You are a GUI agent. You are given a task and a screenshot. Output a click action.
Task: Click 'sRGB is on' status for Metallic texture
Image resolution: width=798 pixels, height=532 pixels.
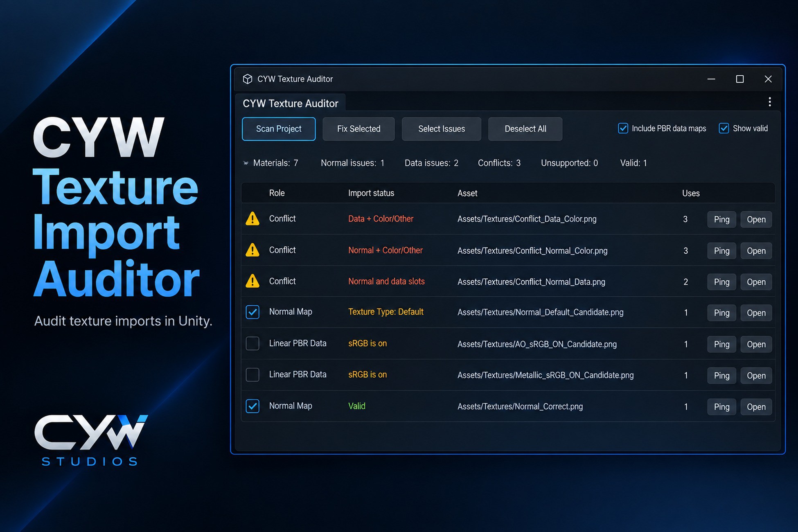point(367,374)
